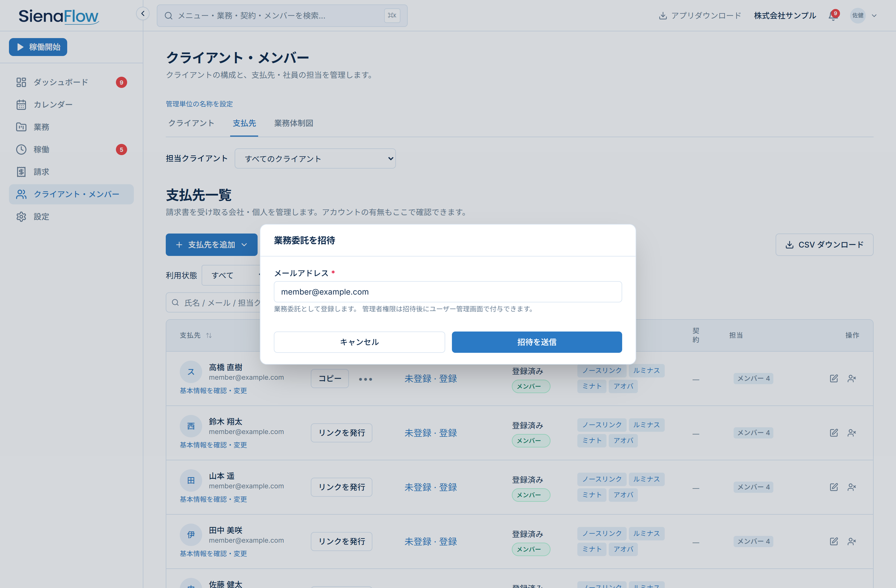Image resolution: width=896 pixels, height=588 pixels.
Task: Click remove user icon for 山本 遥
Action: (851, 487)
